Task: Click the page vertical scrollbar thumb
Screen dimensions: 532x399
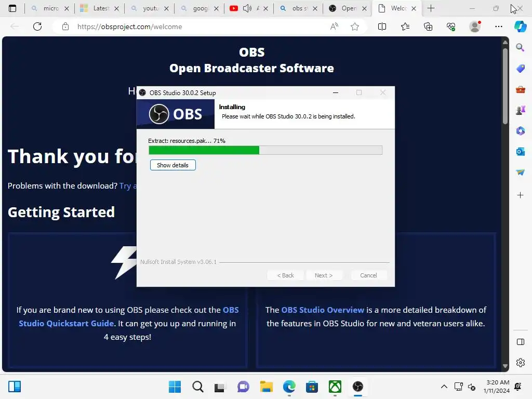Action: pyautogui.click(x=505, y=86)
